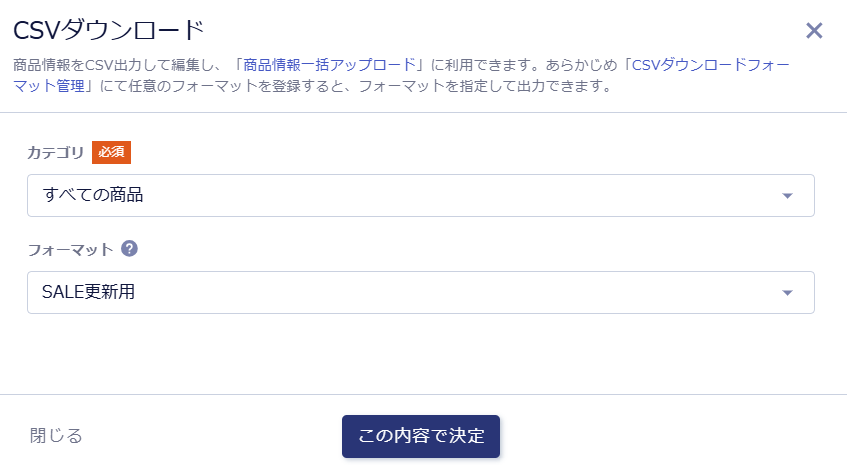Click the description text starting with 商品情報をCSV出力
This screenshot has width=847, height=466.
point(120,64)
